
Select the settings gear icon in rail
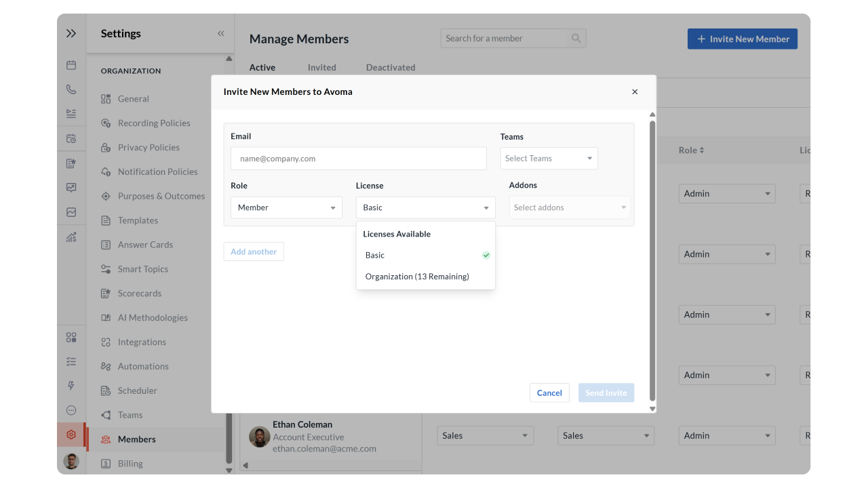click(x=71, y=434)
